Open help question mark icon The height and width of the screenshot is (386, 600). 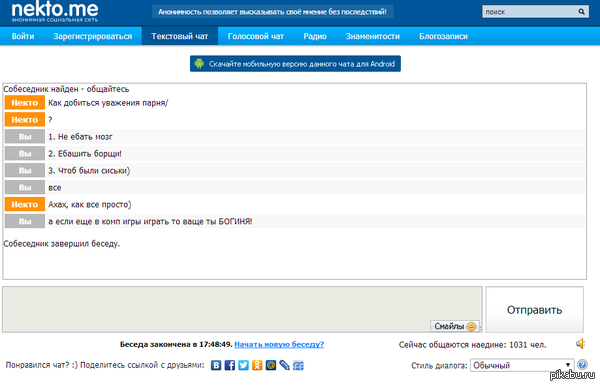582,365
